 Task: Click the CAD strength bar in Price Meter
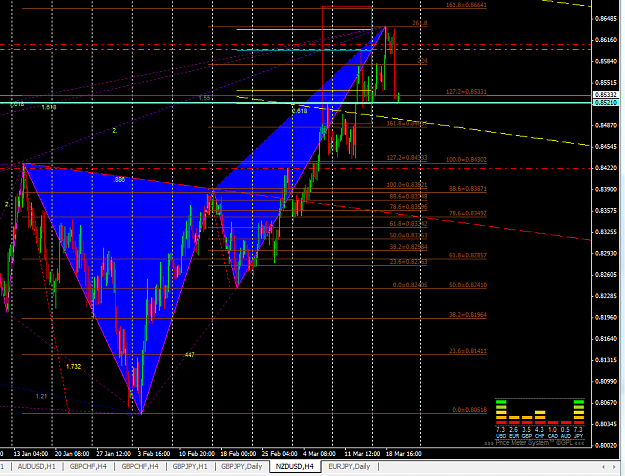[x=553, y=423]
